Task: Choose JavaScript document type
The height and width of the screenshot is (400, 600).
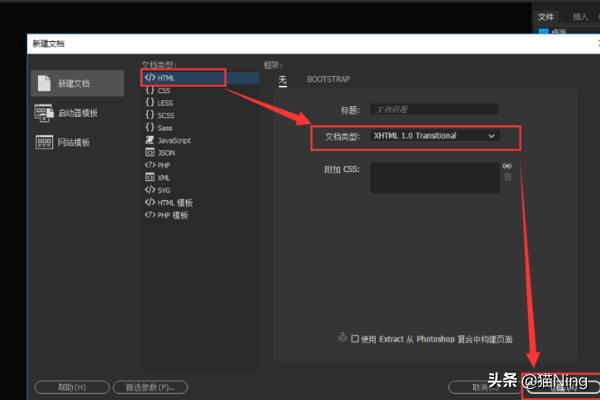Action: 168,140
